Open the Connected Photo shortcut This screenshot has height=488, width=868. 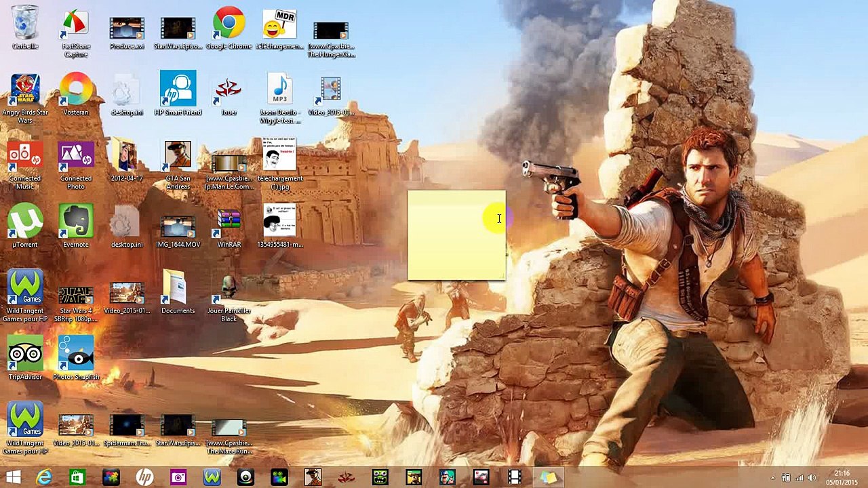76,165
